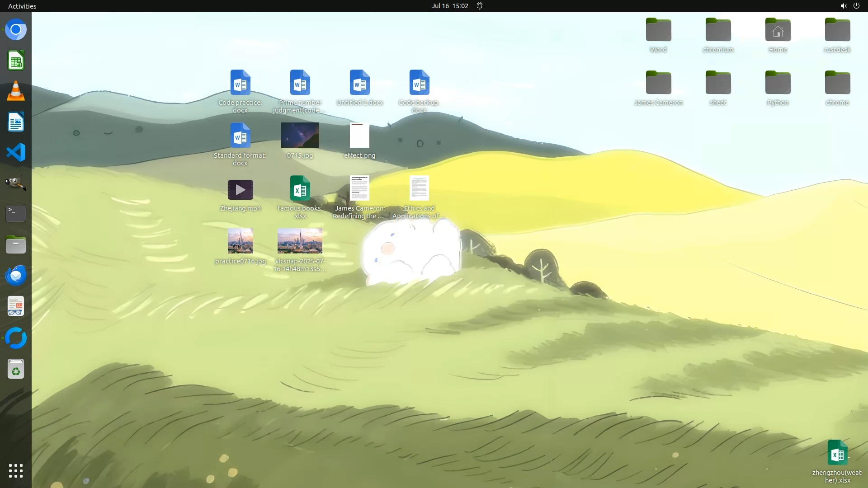Open the clock and calendar menu
868x488 pixels.
449,6
